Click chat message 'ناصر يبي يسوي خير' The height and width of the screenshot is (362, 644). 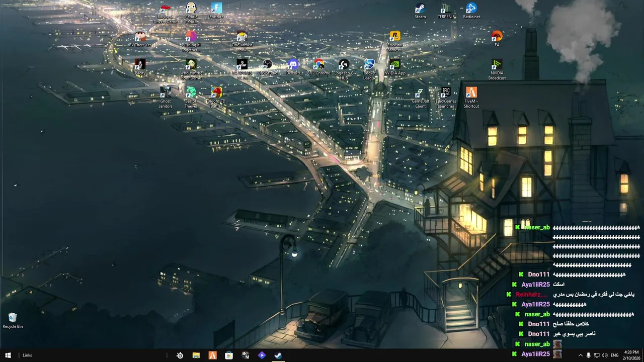[x=574, y=334]
